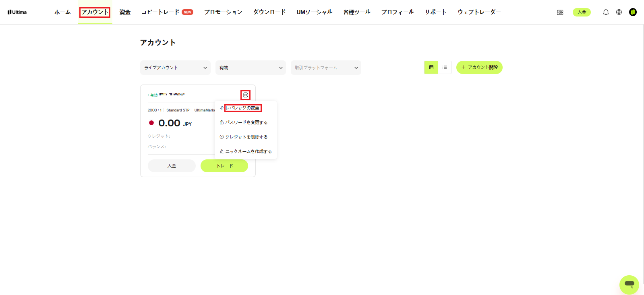Choose ニックネームを作成する option
Viewport: 644px width, 295px height.
pos(246,151)
